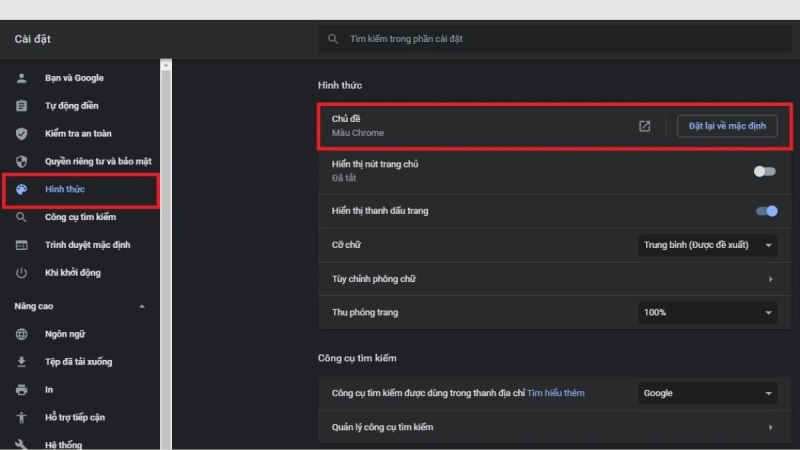
Task: Open the Thu phóng trang 100% dropdown
Action: [707, 313]
